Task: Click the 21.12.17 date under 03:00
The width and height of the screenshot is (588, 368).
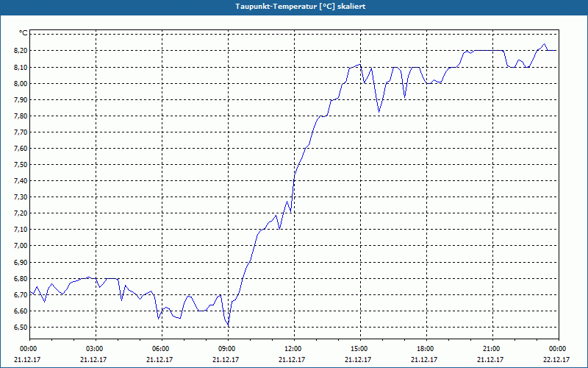Action: [93, 359]
